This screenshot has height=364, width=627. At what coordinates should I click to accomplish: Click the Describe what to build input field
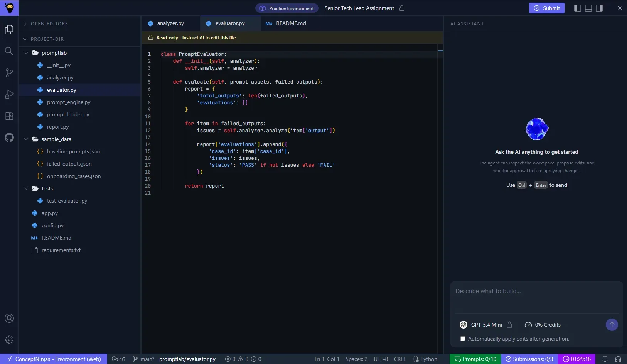click(x=536, y=297)
